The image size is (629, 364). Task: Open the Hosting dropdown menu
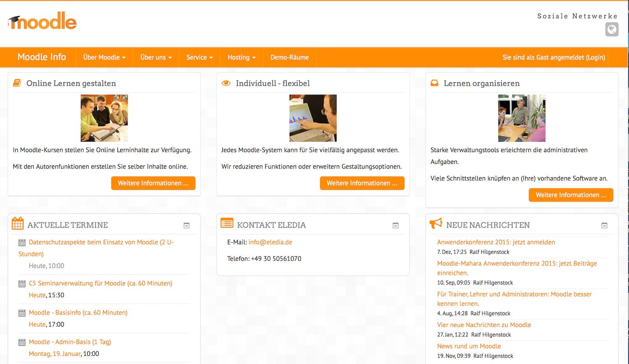[x=242, y=57]
